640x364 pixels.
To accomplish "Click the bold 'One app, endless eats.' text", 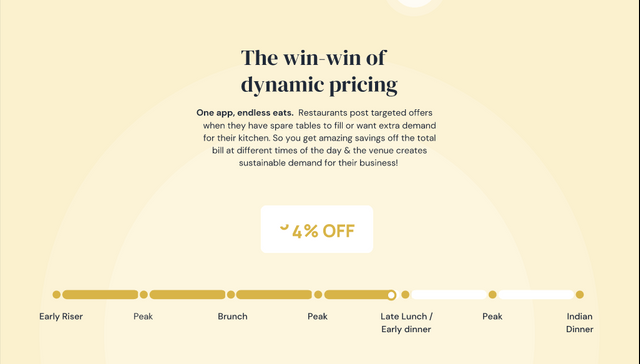I will tap(245, 113).
